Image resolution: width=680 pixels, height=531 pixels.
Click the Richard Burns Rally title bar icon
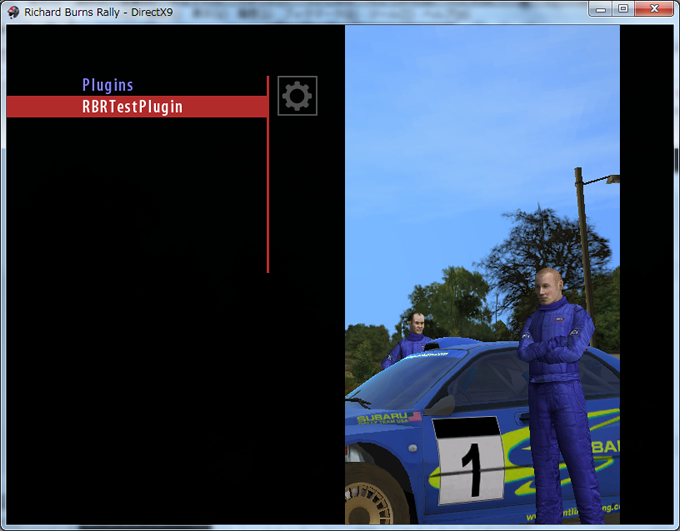coord(13,12)
